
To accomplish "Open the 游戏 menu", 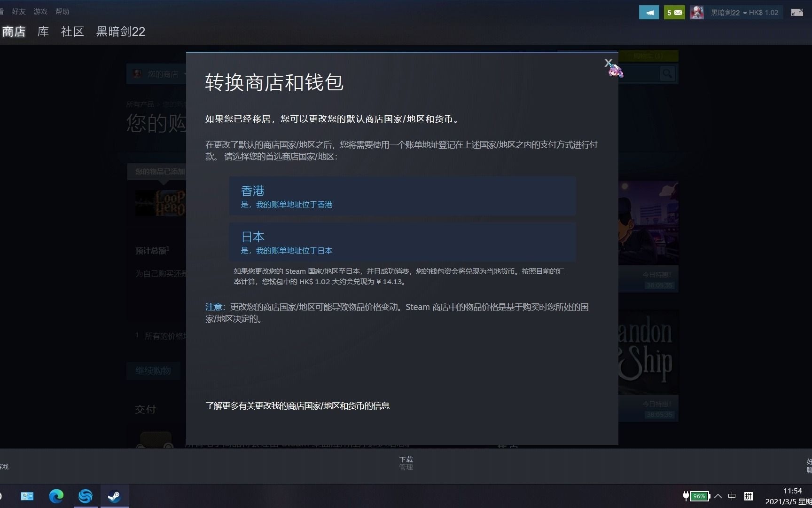I will coord(40,11).
